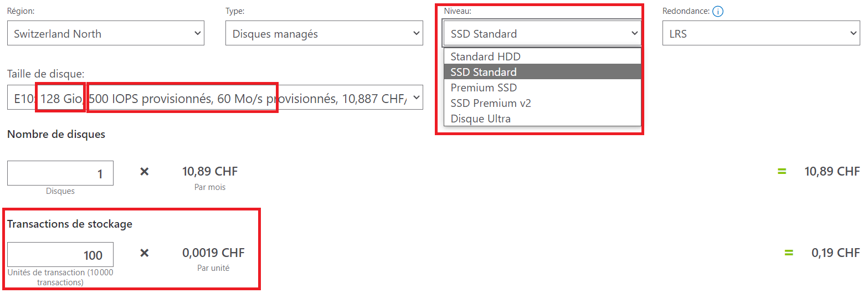Expand the Taille de disque dropdown
Viewport: 868px width, 293px height.
coord(215,97)
